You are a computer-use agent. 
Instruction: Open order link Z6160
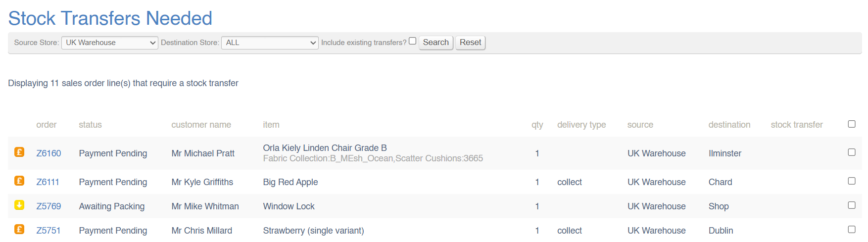coord(48,153)
